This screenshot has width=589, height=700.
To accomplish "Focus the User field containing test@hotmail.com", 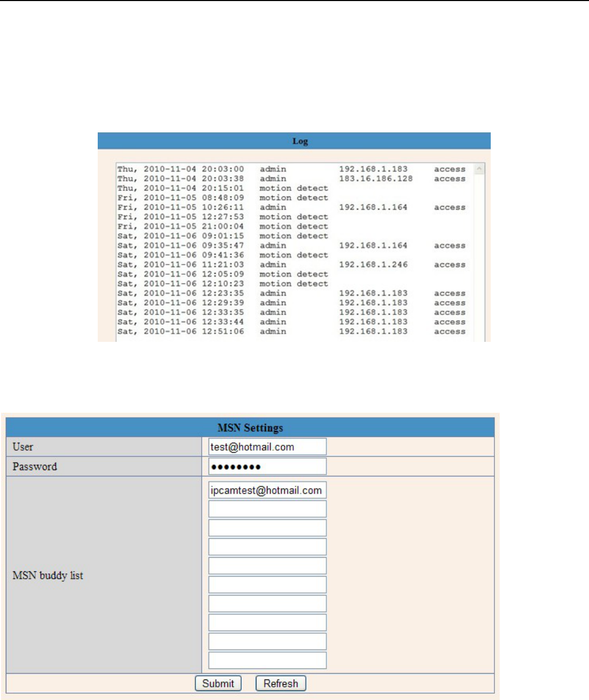I will point(267,447).
